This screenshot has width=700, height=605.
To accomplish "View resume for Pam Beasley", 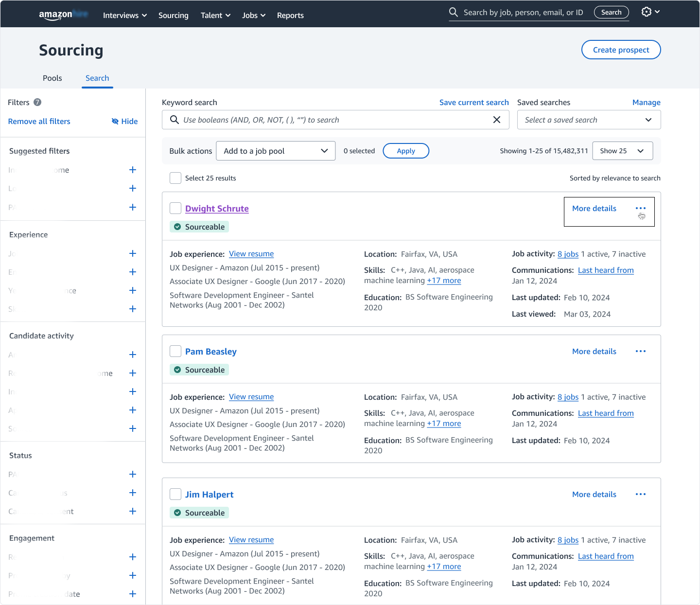I will tap(251, 397).
